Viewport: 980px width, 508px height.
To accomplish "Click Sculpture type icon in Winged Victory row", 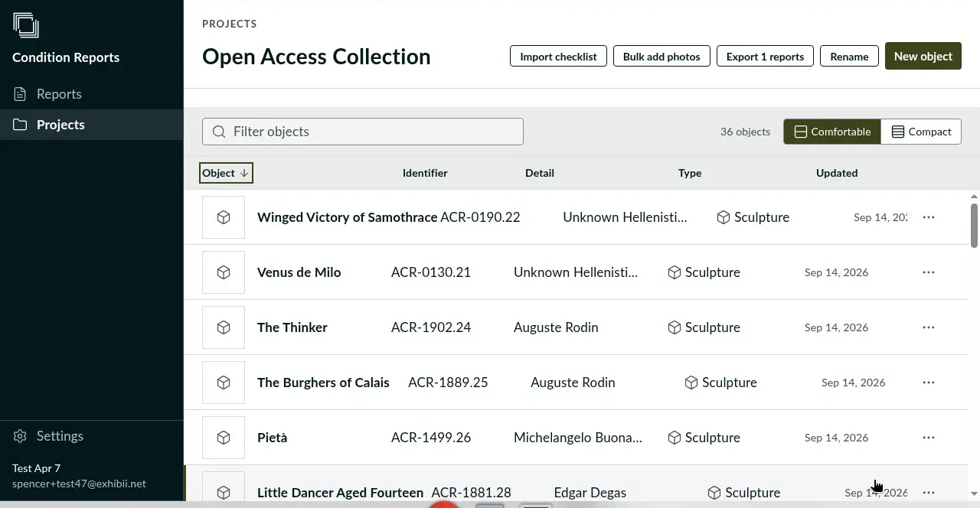I will [724, 217].
